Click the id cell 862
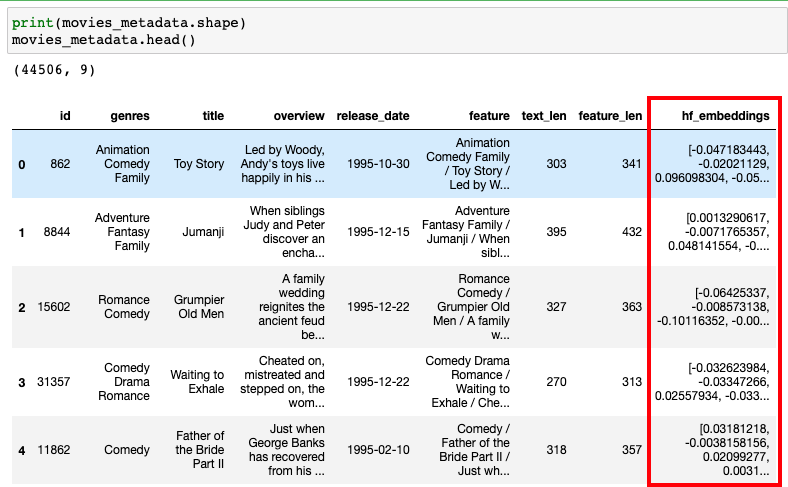This screenshot has height=487, width=788. (60, 164)
